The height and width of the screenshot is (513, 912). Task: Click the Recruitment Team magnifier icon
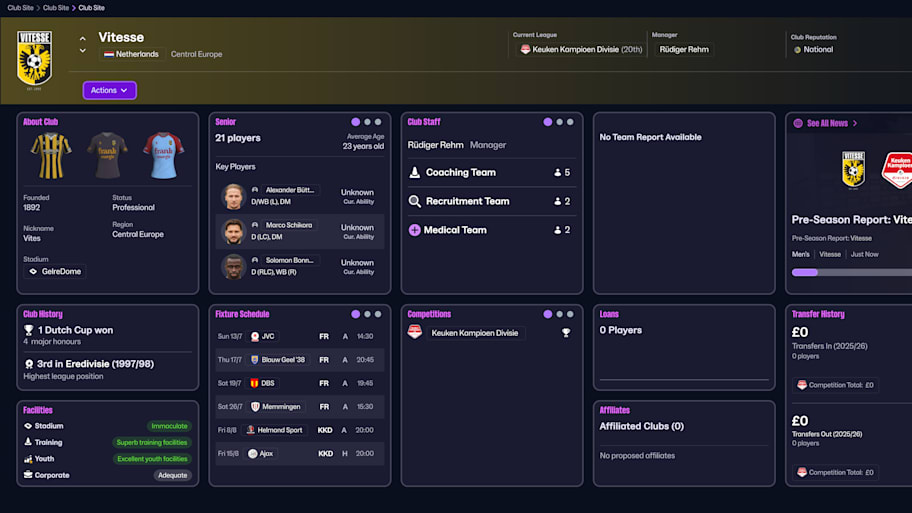click(x=415, y=201)
